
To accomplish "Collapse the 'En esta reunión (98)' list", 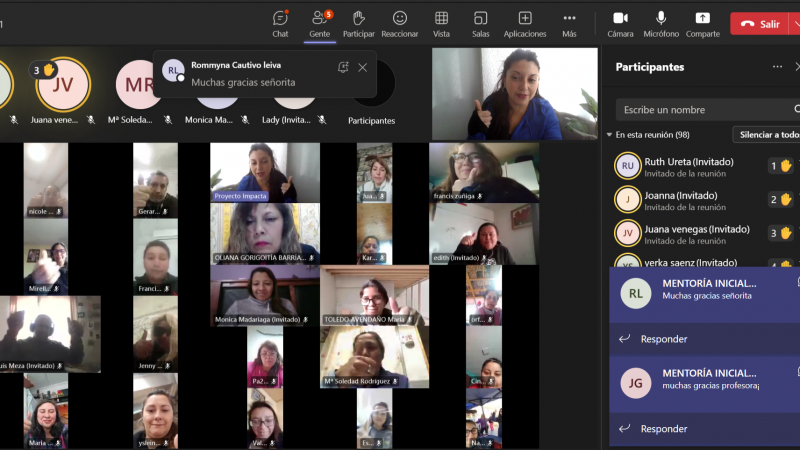I will point(610,135).
